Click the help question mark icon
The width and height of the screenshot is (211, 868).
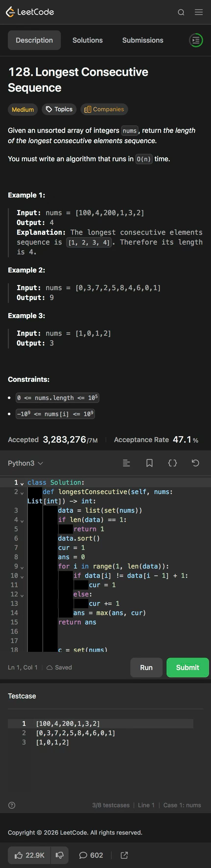[12, 805]
